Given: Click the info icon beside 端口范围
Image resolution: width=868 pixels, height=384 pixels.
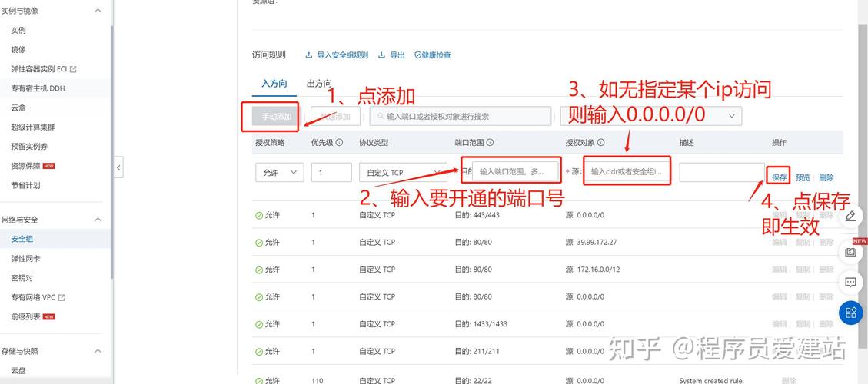Looking at the screenshot, I should click(x=490, y=142).
